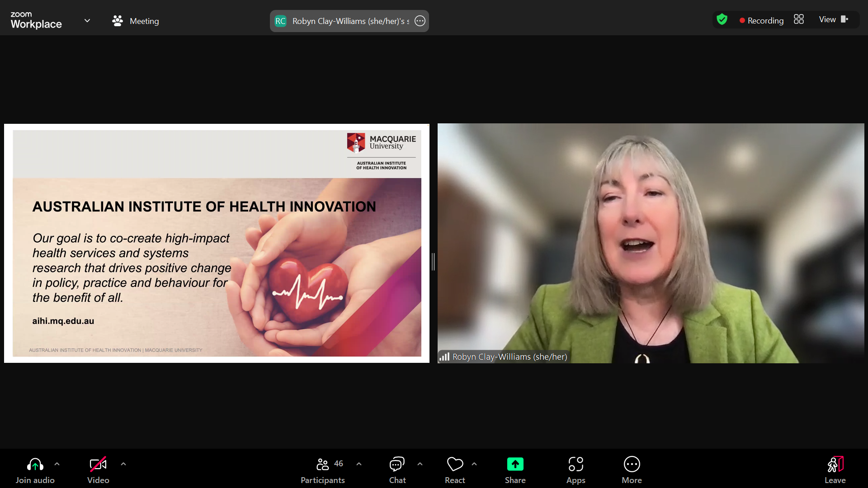Expand reactions chevron next to React
Image resolution: width=868 pixels, height=488 pixels.
click(474, 464)
